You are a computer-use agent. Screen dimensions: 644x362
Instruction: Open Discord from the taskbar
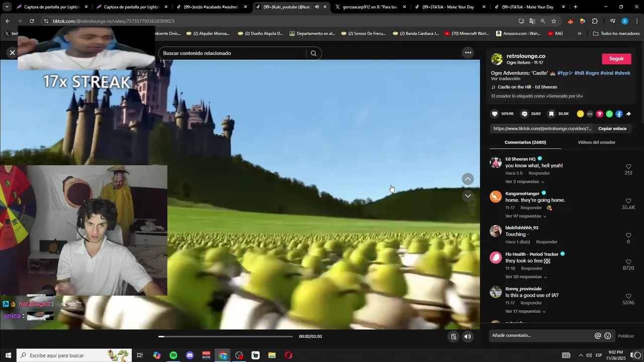click(190, 355)
